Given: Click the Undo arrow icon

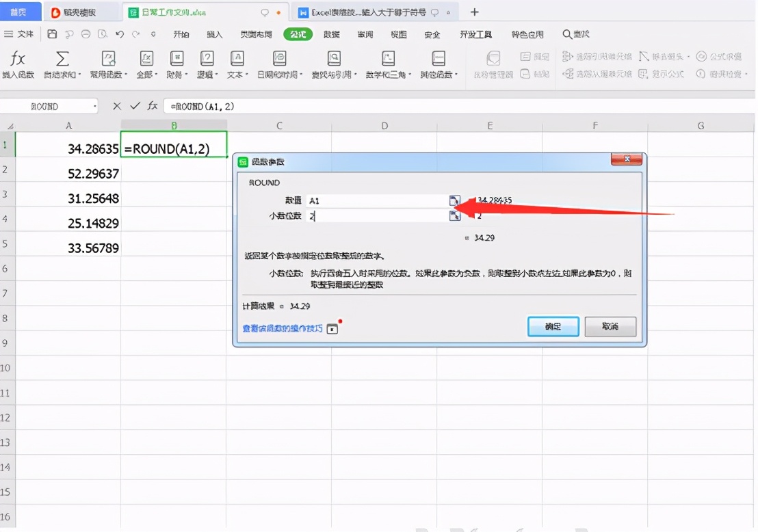Looking at the screenshot, I should [120, 34].
